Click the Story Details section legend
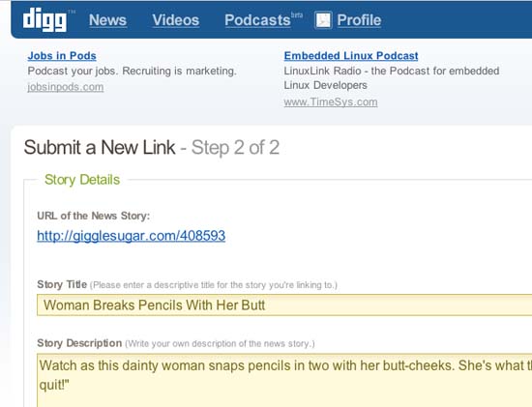Image resolution: width=532 pixels, height=407 pixels. pyautogui.click(x=82, y=180)
